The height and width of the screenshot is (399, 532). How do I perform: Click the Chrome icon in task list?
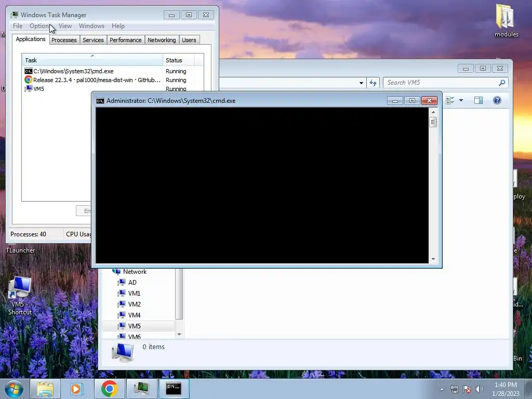point(29,79)
